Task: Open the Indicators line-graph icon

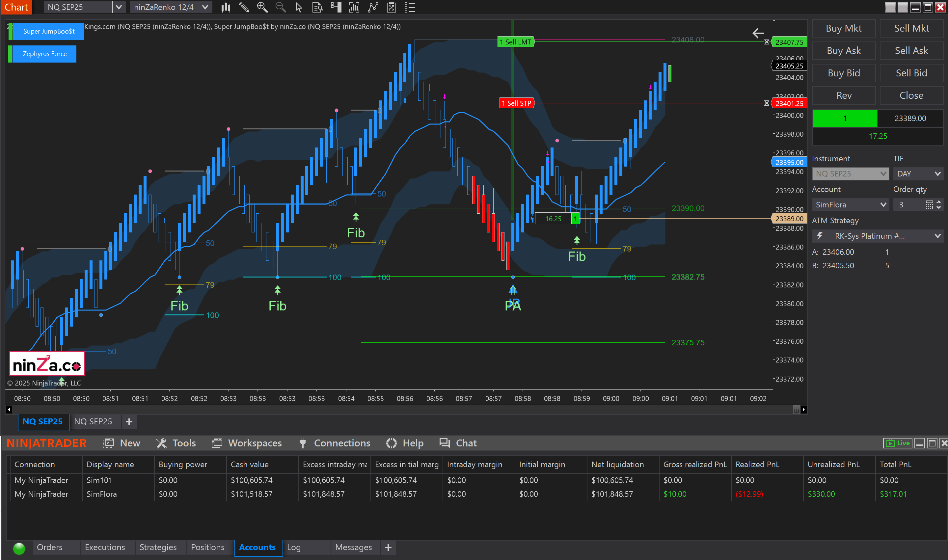Action: tap(372, 7)
